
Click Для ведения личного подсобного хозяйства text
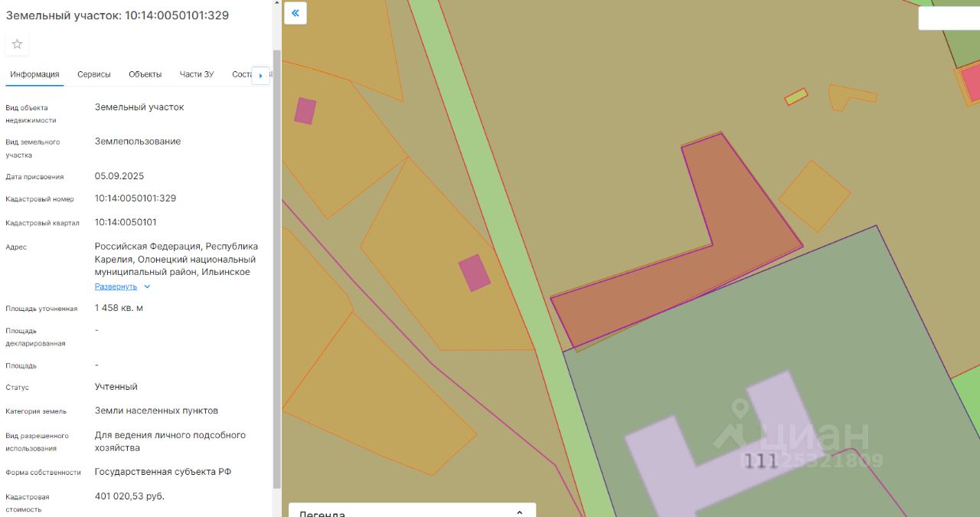coord(170,441)
